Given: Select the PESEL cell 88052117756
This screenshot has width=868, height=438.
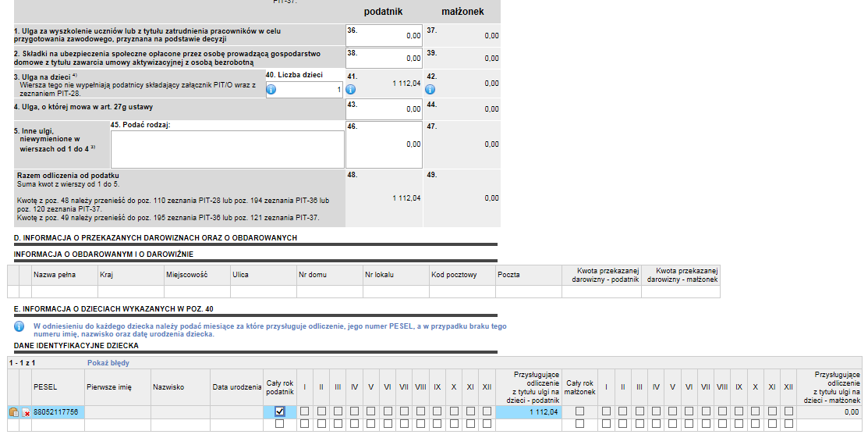Looking at the screenshot, I should 58,412.
